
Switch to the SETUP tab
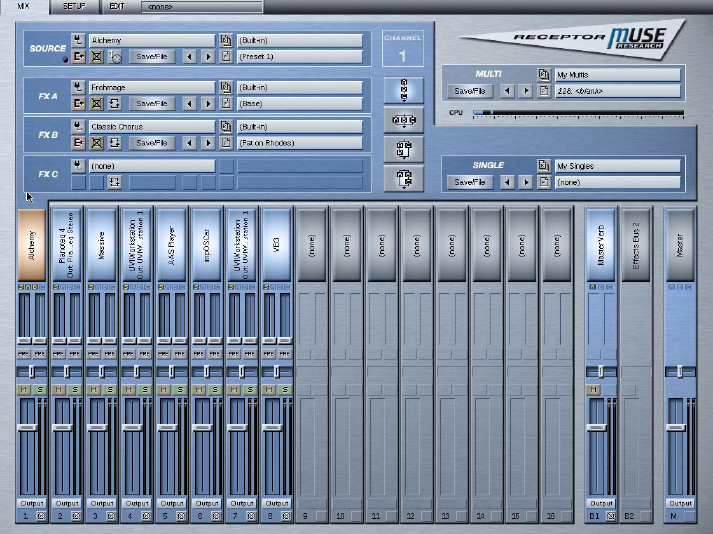pyautogui.click(x=74, y=6)
